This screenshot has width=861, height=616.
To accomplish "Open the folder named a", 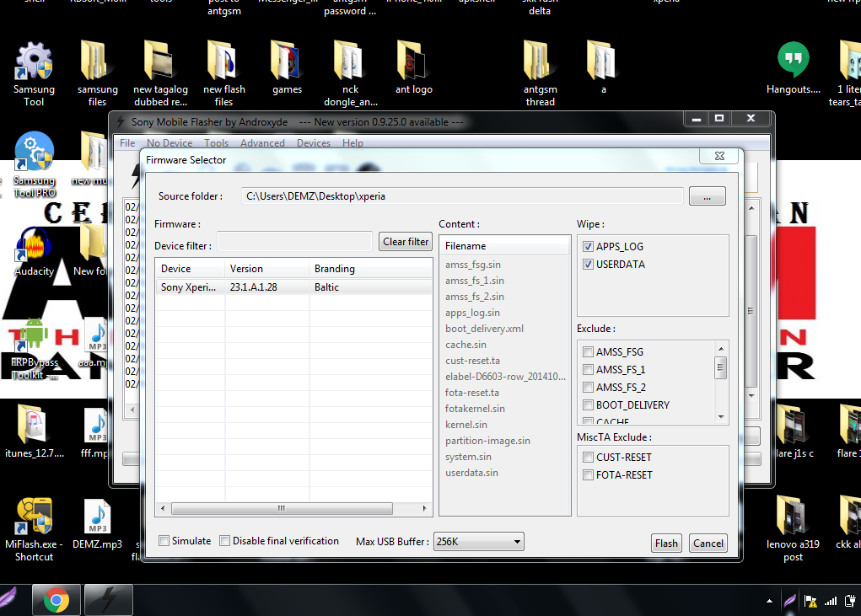I will 604,68.
